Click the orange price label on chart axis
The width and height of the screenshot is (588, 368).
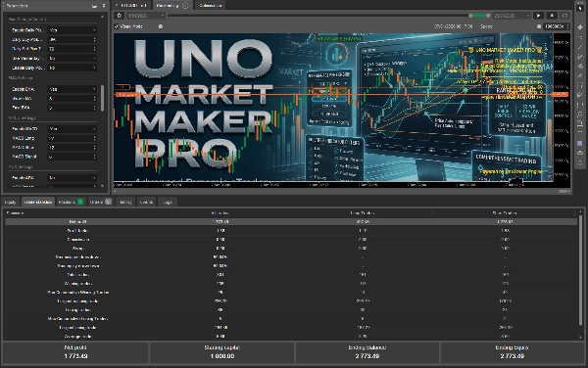pos(561,94)
